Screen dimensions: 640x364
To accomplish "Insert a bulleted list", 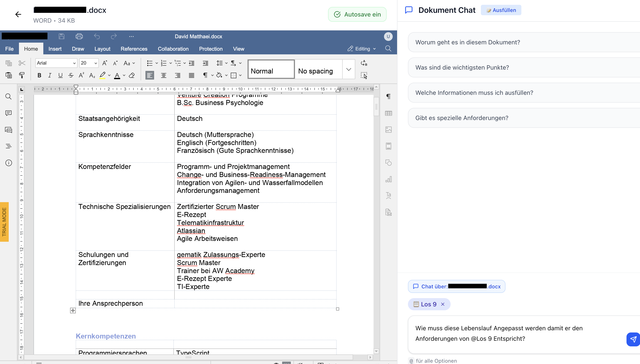I will click(x=150, y=63).
